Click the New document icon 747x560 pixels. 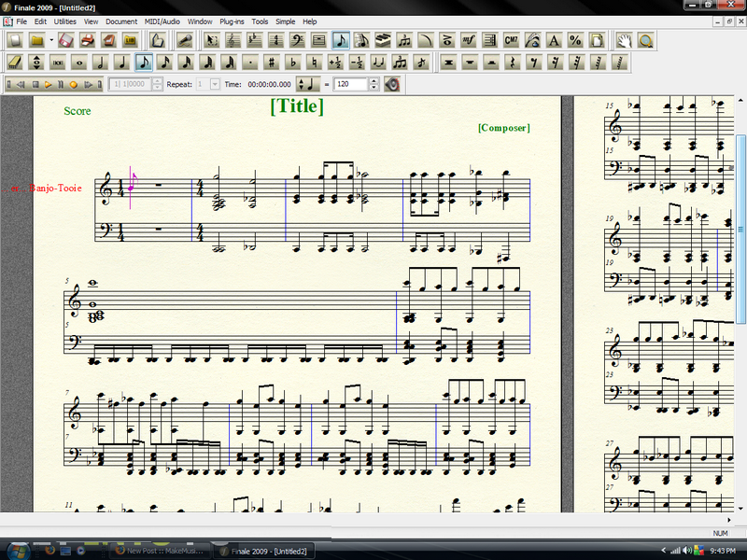click(x=15, y=40)
